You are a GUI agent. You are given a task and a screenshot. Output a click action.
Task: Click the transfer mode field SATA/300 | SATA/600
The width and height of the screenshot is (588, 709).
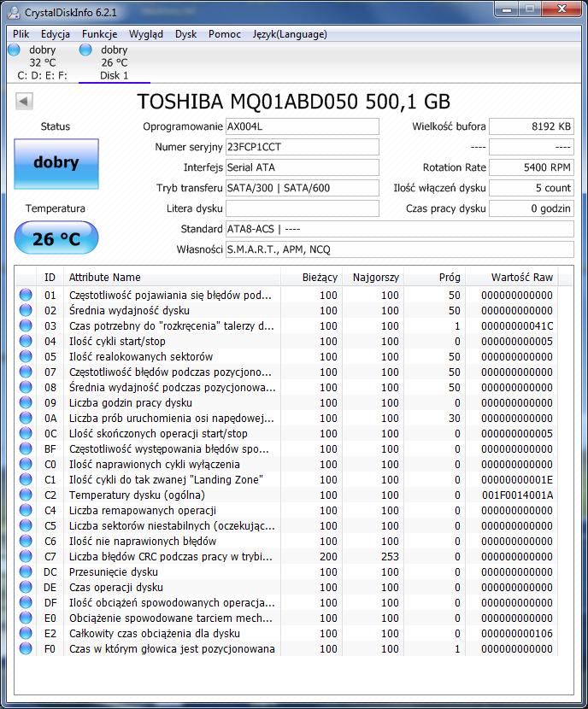(x=303, y=188)
